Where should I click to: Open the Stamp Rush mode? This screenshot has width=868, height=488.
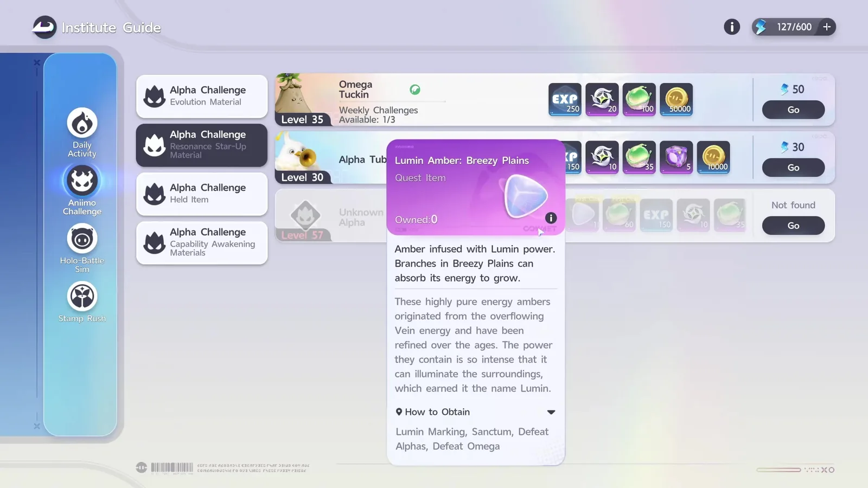(x=82, y=301)
